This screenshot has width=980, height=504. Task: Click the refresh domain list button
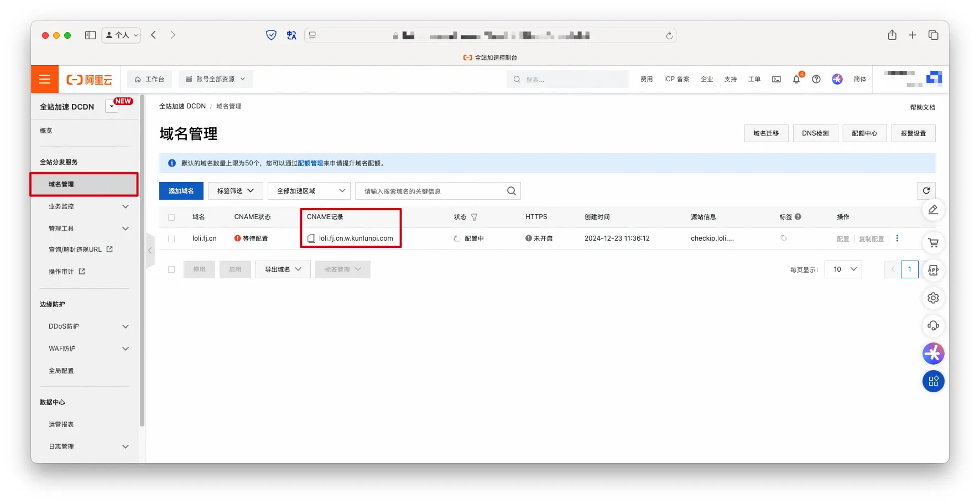pos(926,191)
